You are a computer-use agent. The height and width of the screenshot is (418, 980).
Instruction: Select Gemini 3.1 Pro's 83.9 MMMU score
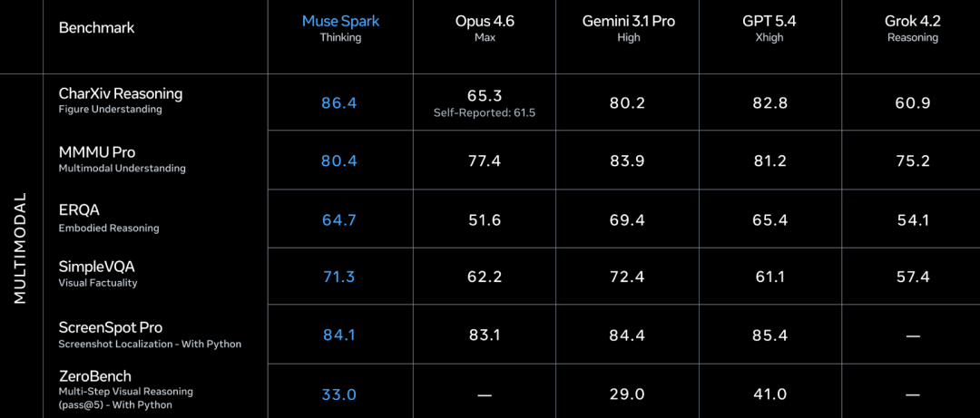coord(628,161)
